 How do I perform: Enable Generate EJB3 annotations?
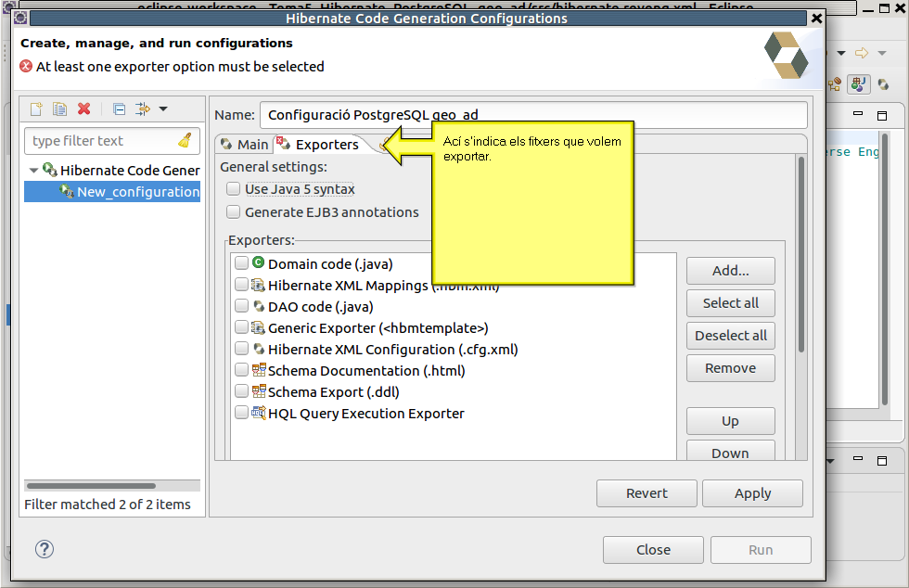click(x=233, y=212)
